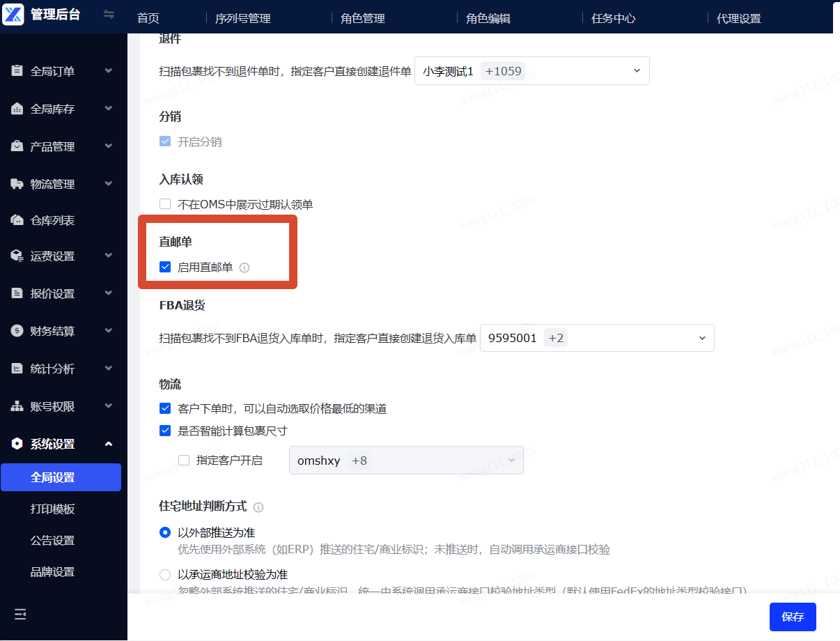Expand 产品管理 chevron
840x641 pixels.
click(x=108, y=146)
